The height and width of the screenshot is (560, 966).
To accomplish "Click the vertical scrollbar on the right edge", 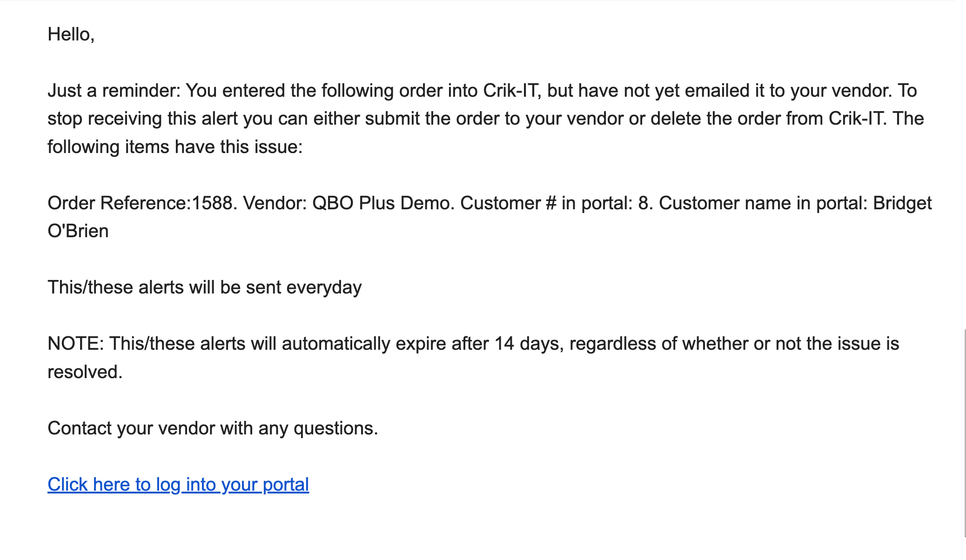I will pyautogui.click(x=965, y=433).
